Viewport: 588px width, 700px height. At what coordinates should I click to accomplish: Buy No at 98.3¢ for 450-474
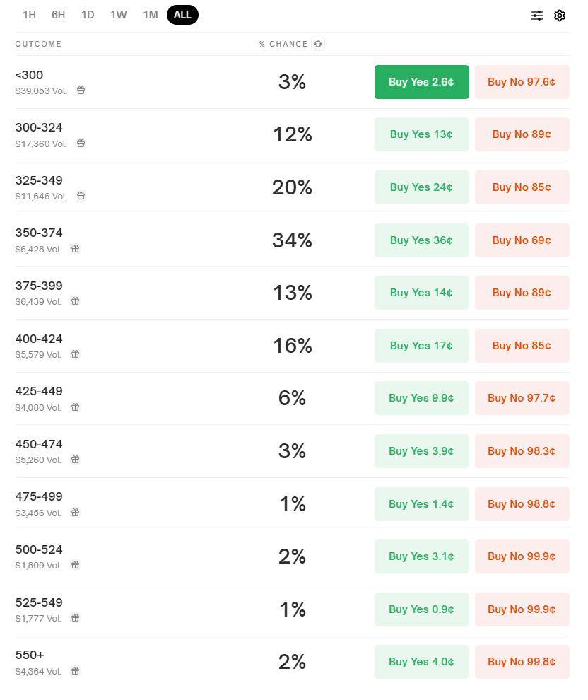tap(522, 451)
